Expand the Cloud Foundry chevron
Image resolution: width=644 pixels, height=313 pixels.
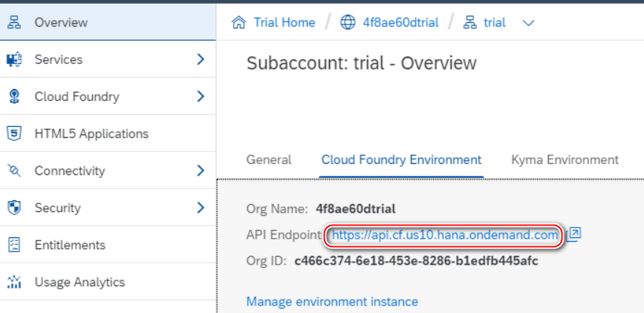[x=201, y=96]
